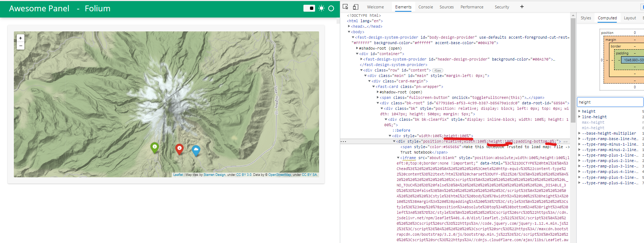The width and height of the screenshot is (644, 243).
Task: Collapse the bk-root div node
Action: click(377, 103)
